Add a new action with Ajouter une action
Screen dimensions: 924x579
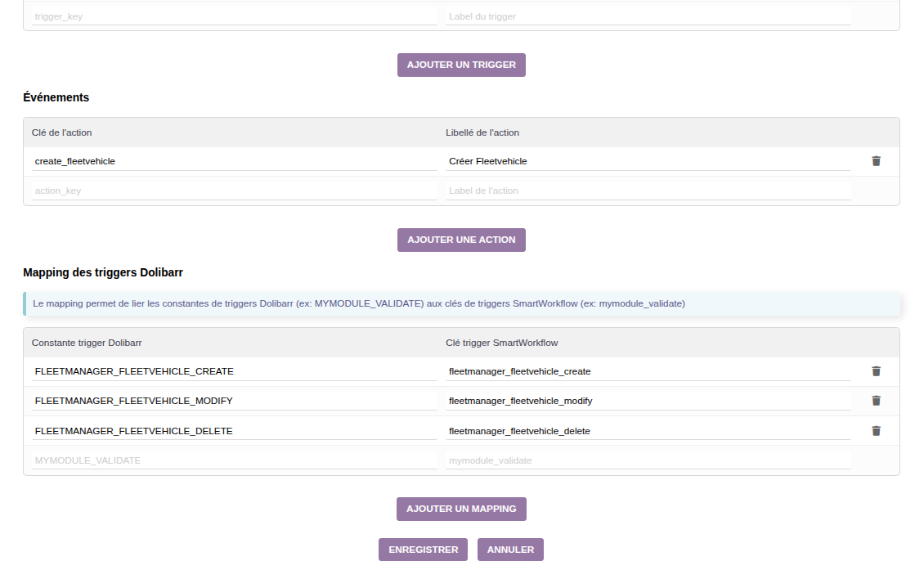point(461,240)
